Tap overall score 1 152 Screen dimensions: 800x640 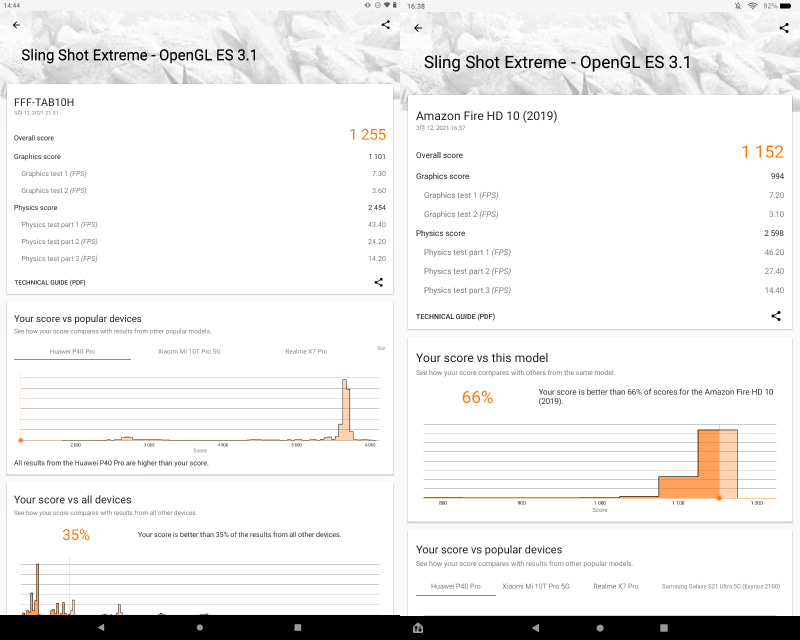762,152
